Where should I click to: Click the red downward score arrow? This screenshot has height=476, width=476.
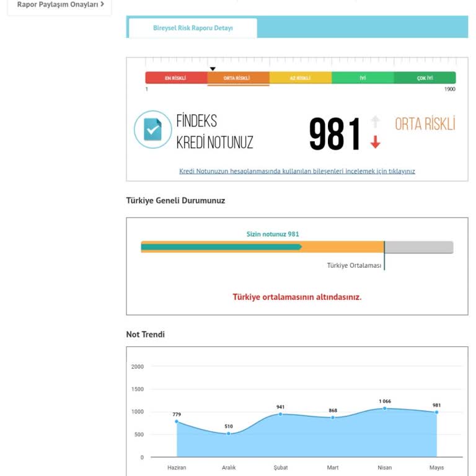[x=375, y=143]
